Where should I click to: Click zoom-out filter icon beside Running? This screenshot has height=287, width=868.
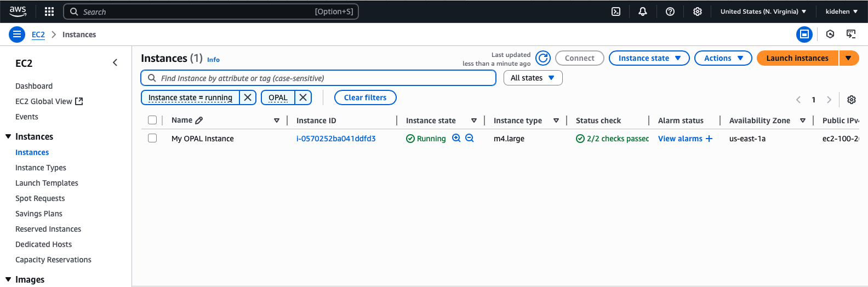470,139
